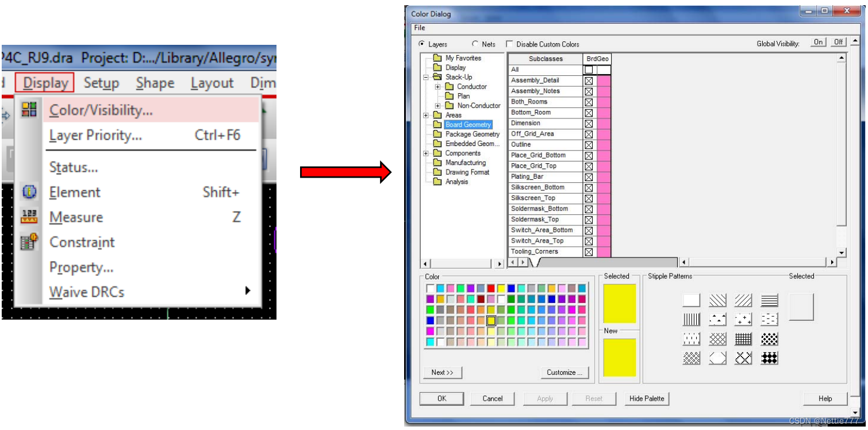The image size is (868, 430).
Task: Expand the Components tree node
Action: 426,153
